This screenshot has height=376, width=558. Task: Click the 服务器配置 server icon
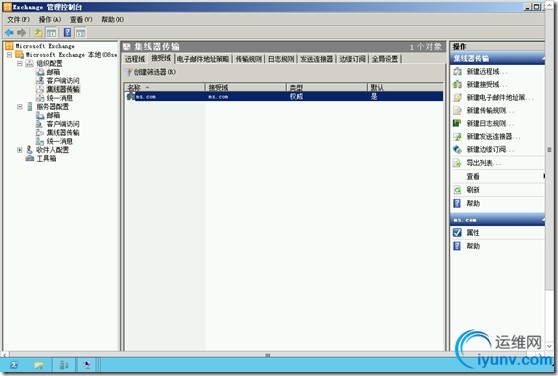(x=30, y=106)
